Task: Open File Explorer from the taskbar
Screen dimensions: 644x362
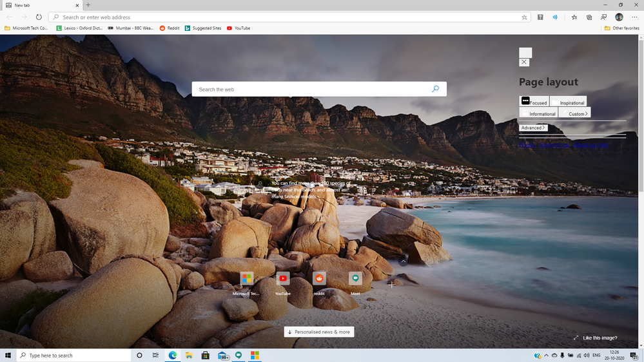Action: [x=189, y=356]
